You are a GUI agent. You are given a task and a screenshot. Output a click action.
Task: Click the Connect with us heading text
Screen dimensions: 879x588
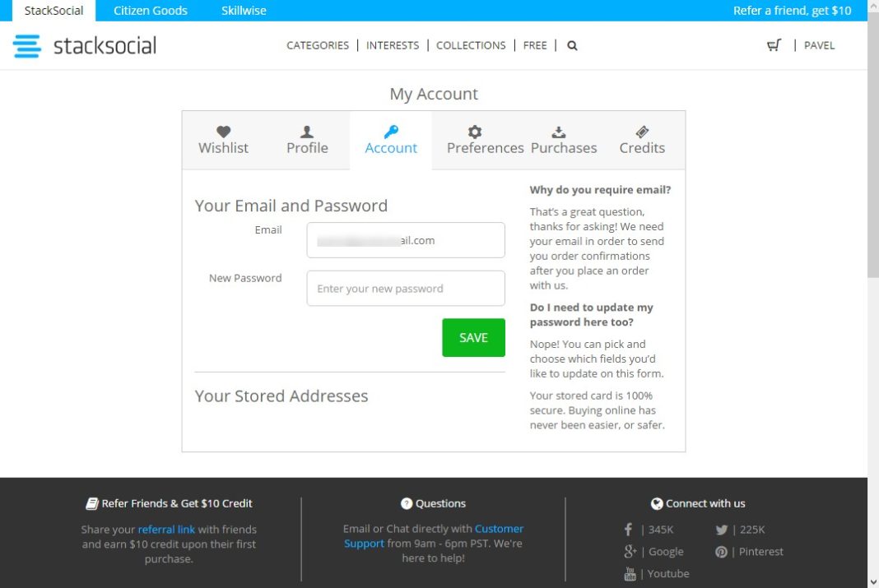[x=706, y=503]
